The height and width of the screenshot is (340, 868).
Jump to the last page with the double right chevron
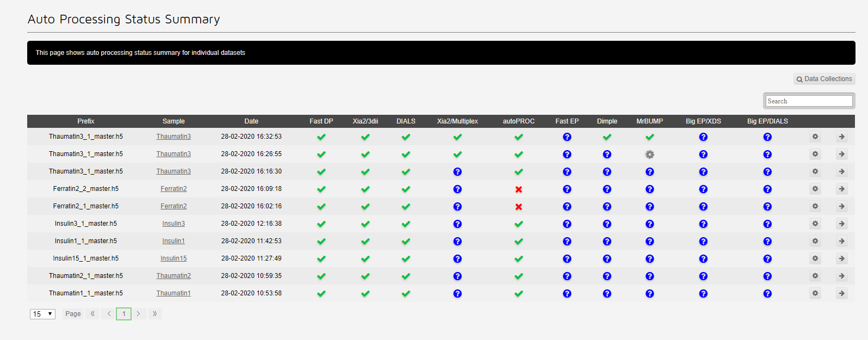click(x=155, y=314)
